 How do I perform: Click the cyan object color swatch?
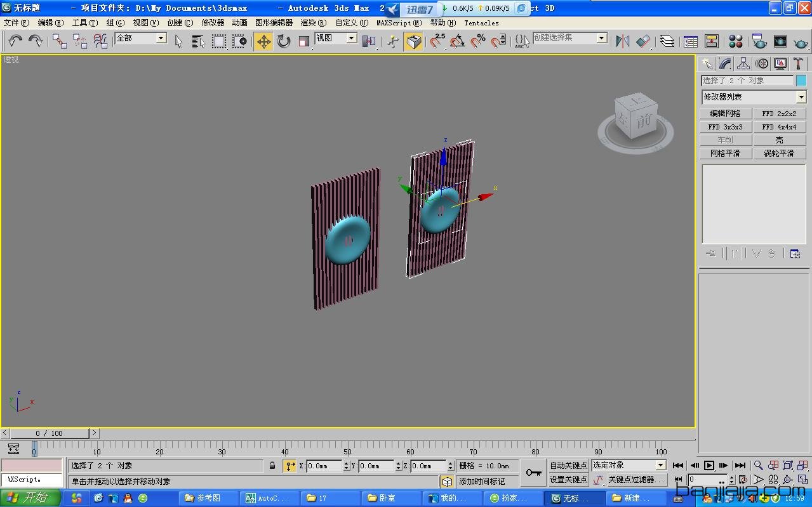click(801, 81)
